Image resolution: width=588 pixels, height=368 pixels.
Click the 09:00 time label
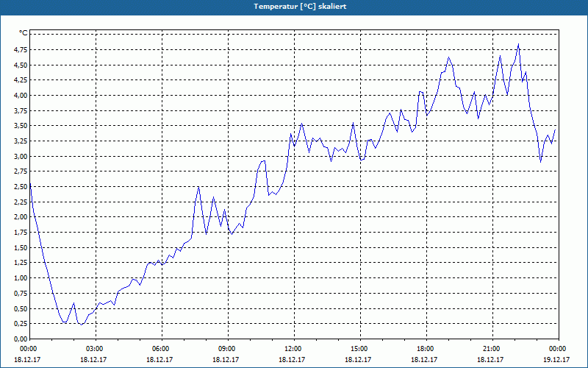pos(228,349)
